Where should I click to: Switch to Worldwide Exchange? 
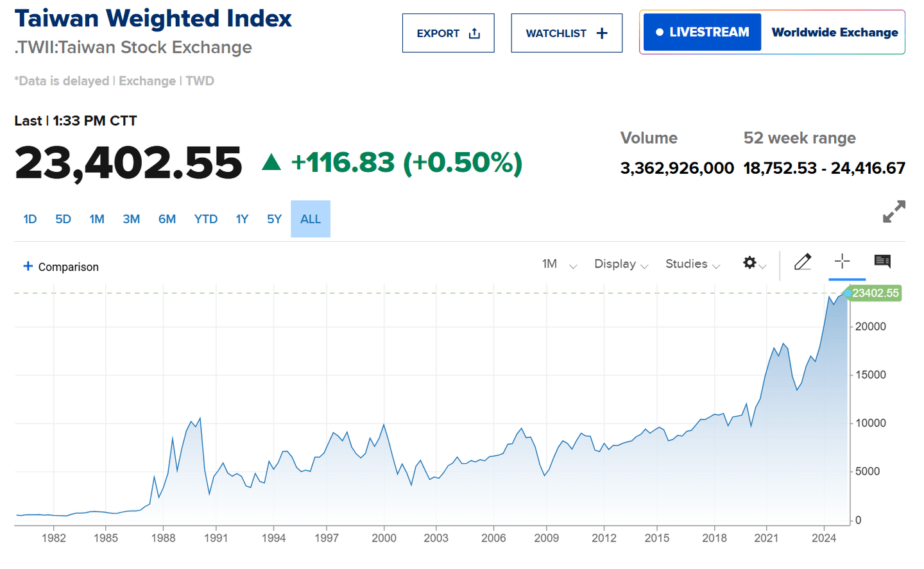coord(834,32)
